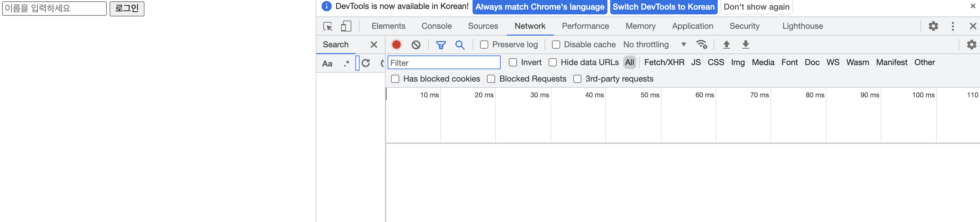Click the 100 ms timeline marker
Image resolution: width=980 pixels, height=222 pixels.
pos(923,95)
